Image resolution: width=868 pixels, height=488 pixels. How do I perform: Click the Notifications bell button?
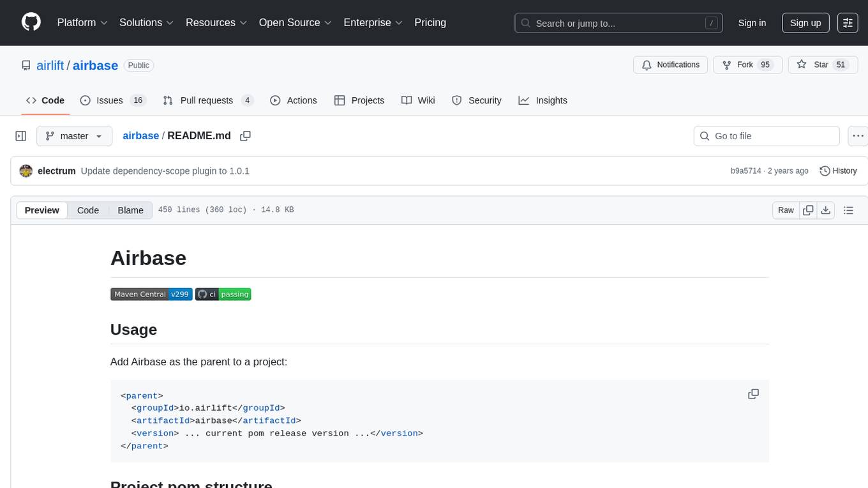(671, 65)
